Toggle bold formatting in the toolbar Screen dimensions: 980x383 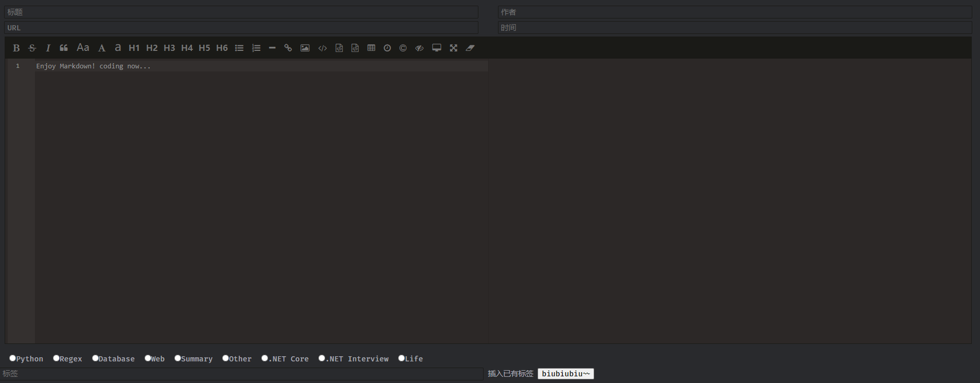16,48
